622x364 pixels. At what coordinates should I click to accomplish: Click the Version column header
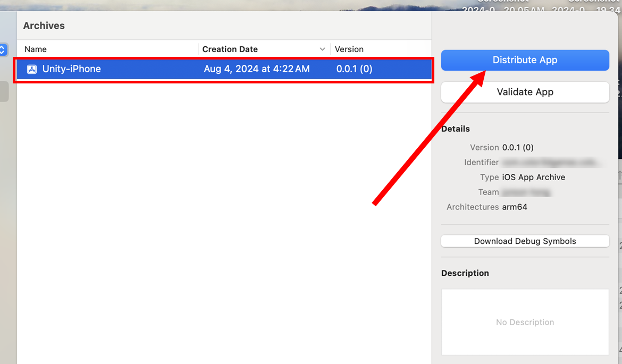(349, 49)
